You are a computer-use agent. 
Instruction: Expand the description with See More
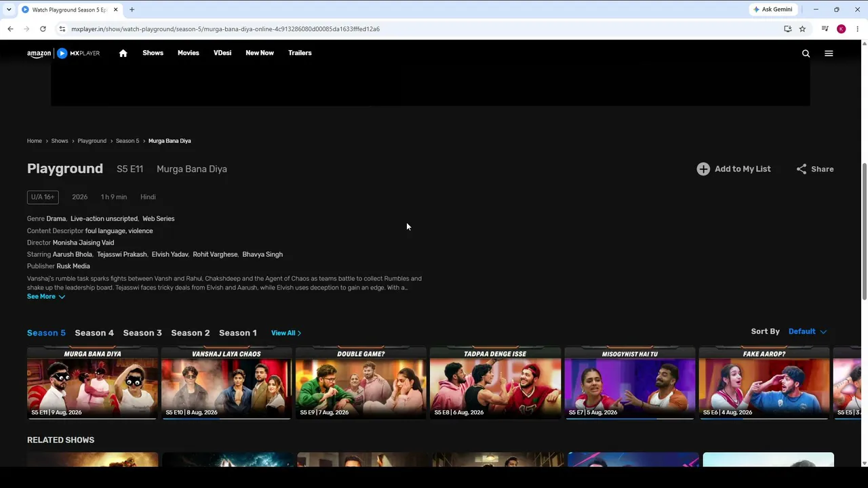click(x=46, y=297)
